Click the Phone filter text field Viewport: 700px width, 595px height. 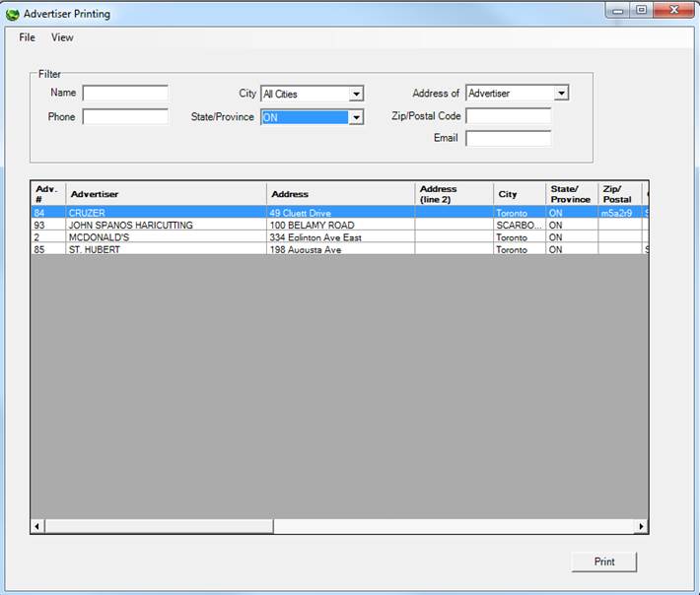(x=125, y=117)
